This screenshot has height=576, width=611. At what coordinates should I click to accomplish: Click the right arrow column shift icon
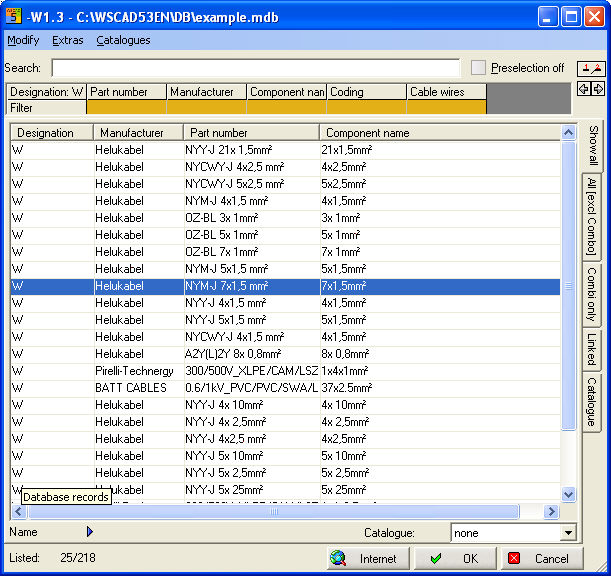point(598,89)
